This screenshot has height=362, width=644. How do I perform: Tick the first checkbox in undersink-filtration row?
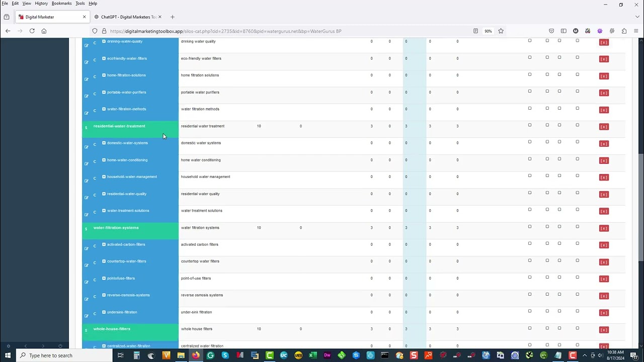click(x=530, y=311)
